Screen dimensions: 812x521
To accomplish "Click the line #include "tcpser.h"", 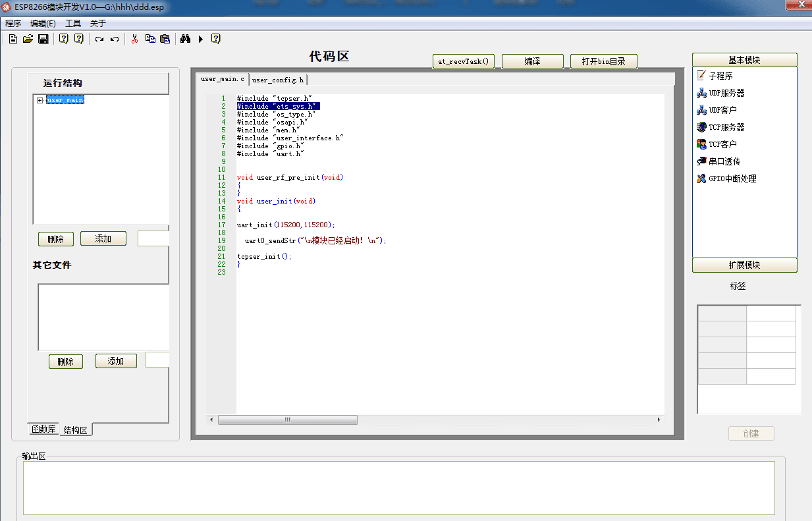I will pyautogui.click(x=274, y=98).
